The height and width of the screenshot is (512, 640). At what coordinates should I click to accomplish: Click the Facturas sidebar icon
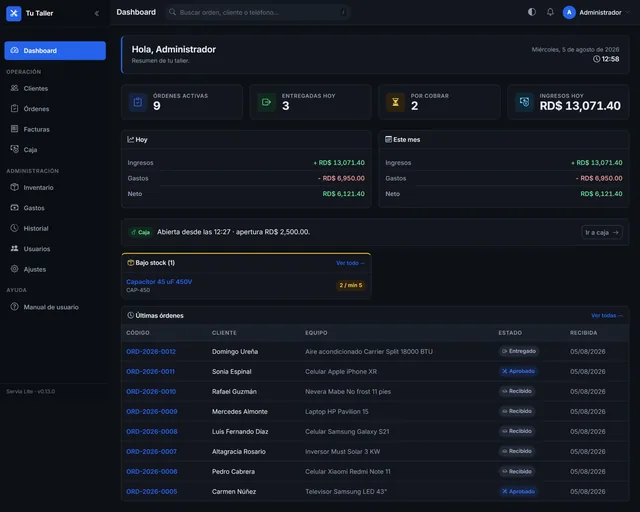[x=14, y=129]
